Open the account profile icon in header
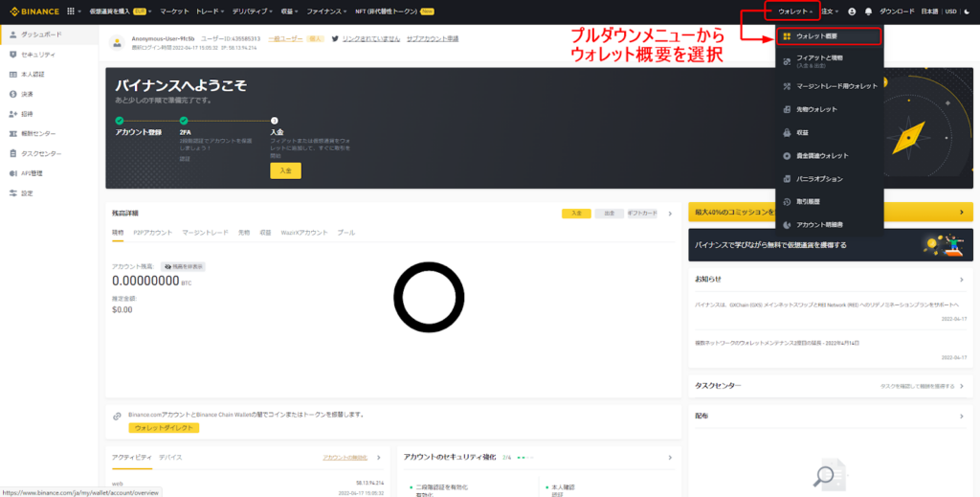Screen dimensions: 980x497 tap(852, 11)
